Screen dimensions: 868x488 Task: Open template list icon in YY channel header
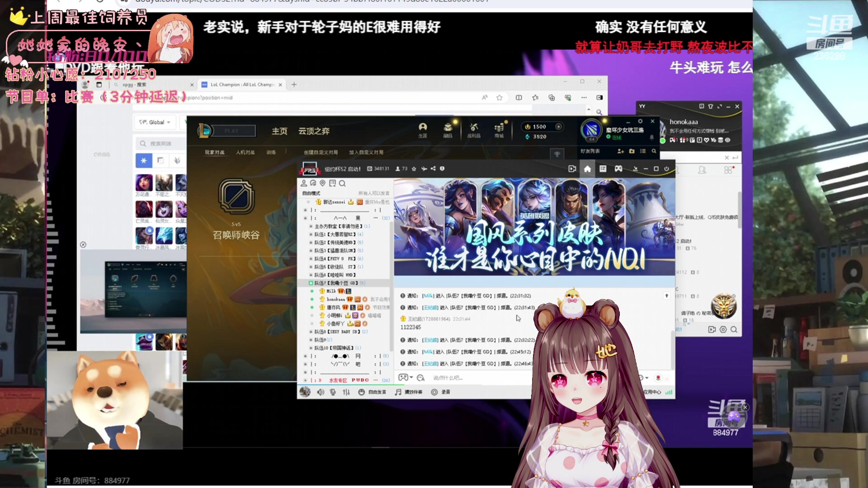click(603, 169)
